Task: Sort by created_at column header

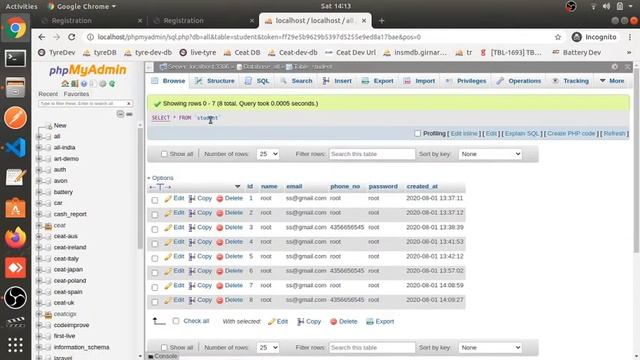Action: tap(422, 187)
